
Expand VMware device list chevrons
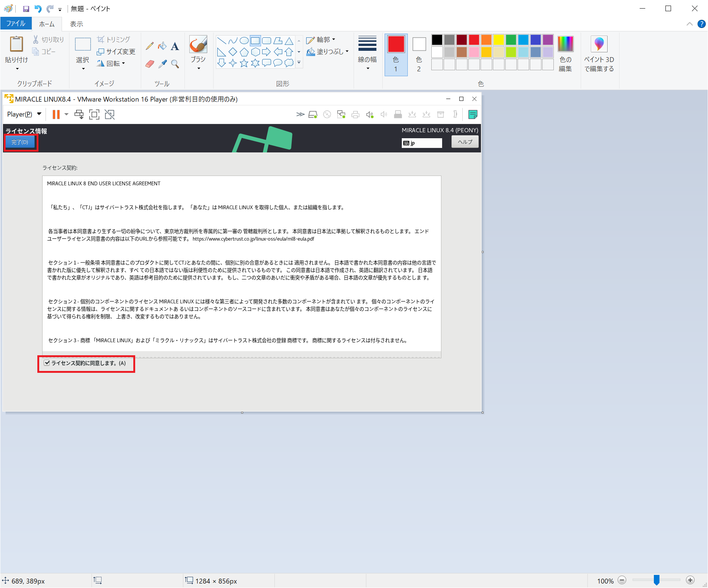pos(300,114)
